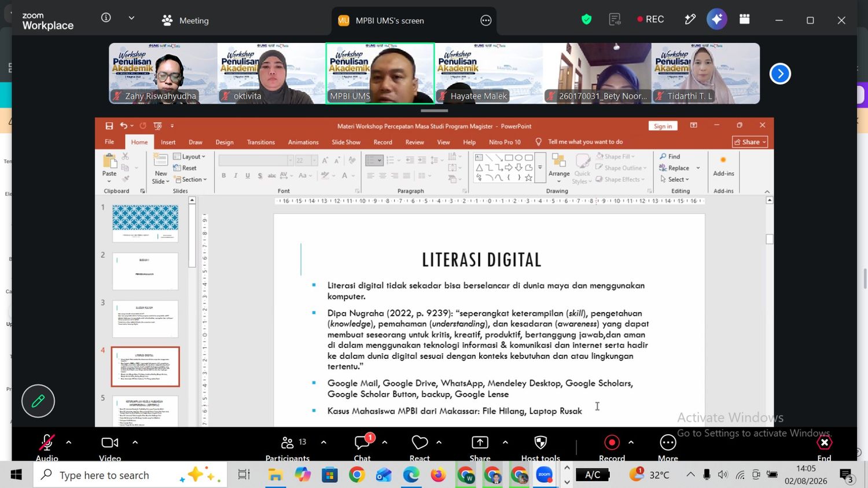Screen dimensions: 868x488
Task: Click the PowerPoint Sign in button
Action: point(663,126)
